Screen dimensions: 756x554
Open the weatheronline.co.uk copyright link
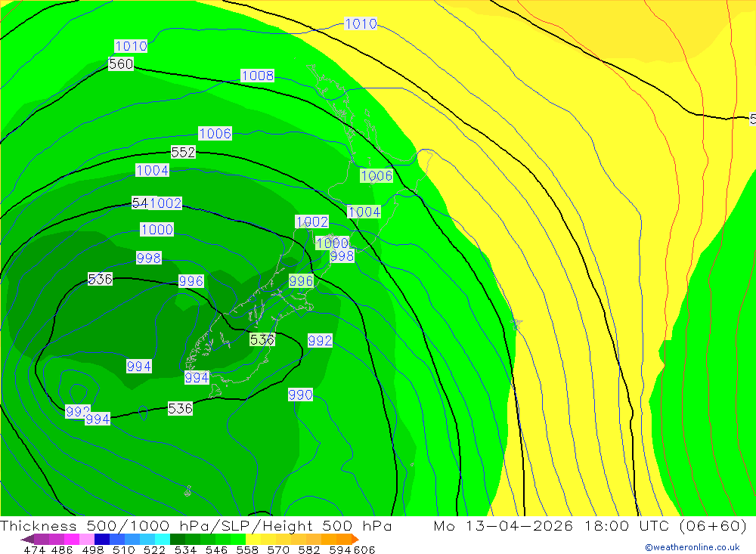click(x=692, y=547)
